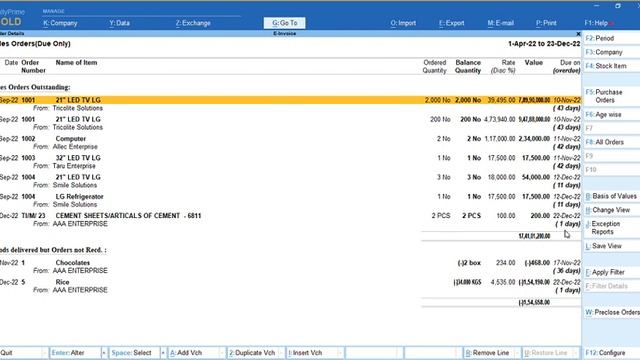Open B: Basis of Values
This screenshot has width=640, height=360.
click(x=611, y=196)
